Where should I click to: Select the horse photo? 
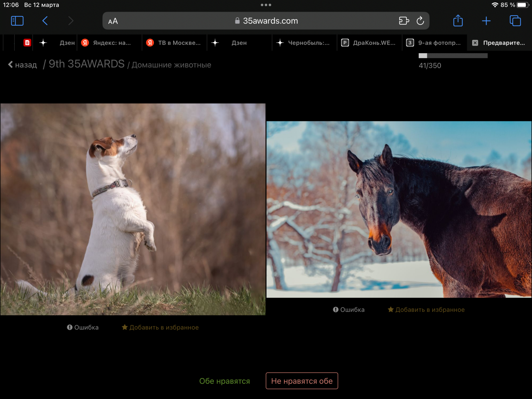coord(399,209)
